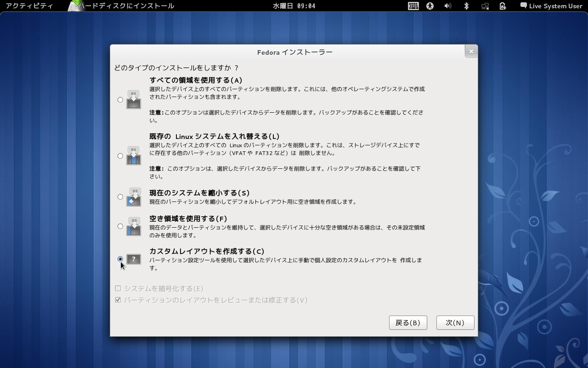Click the volume speaker icon

pos(448,6)
